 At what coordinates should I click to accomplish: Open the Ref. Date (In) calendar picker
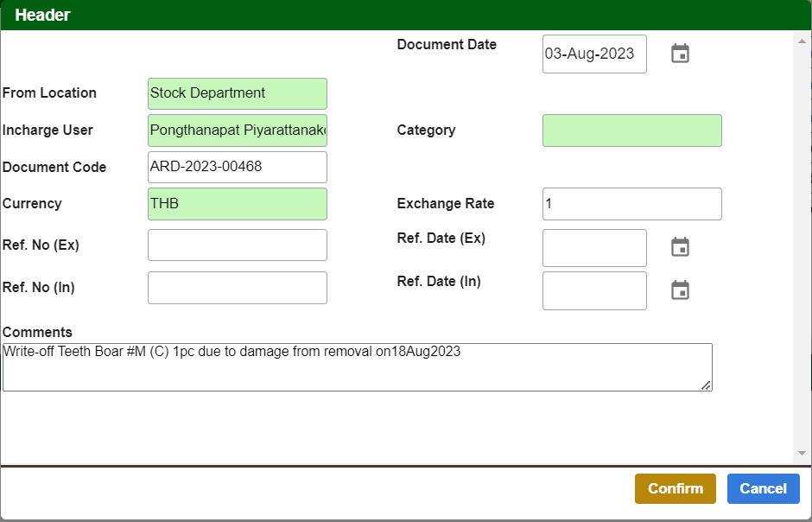tap(681, 290)
